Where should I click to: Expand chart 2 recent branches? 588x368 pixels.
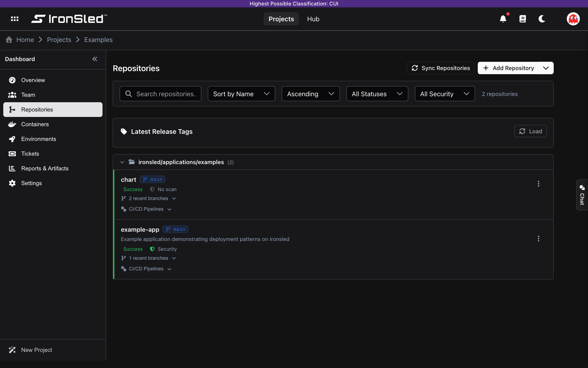[149, 198]
